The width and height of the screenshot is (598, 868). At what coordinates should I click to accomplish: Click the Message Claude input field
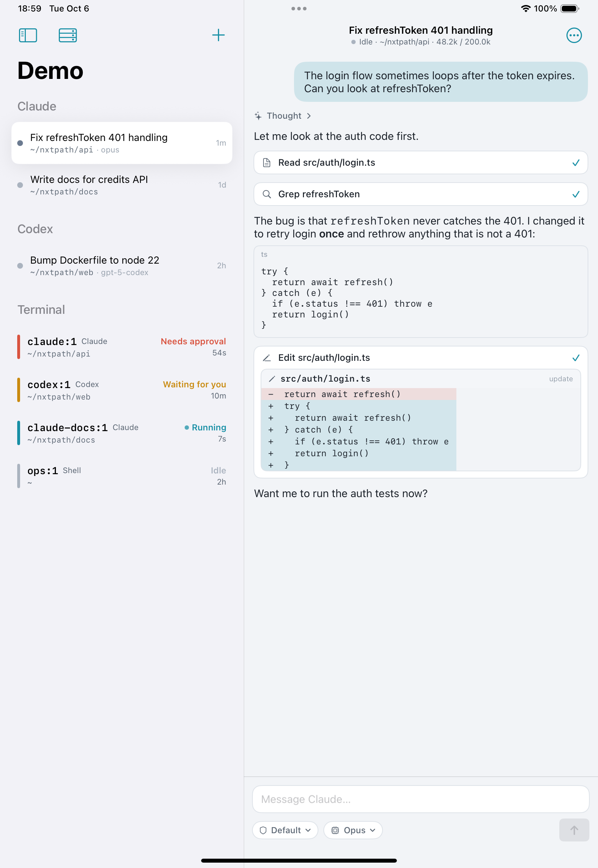pyautogui.click(x=421, y=799)
